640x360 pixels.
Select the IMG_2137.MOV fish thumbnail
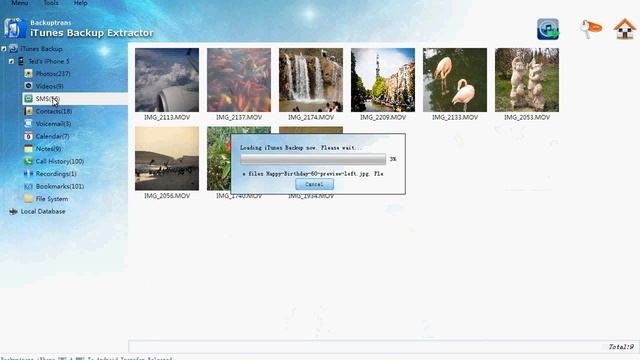(239, 80)
